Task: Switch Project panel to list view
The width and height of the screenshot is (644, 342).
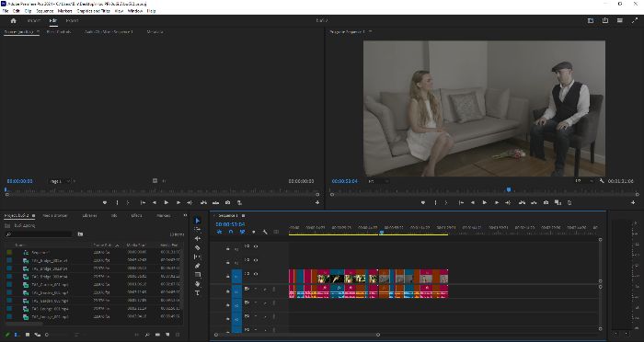Action: pos(17,335)
